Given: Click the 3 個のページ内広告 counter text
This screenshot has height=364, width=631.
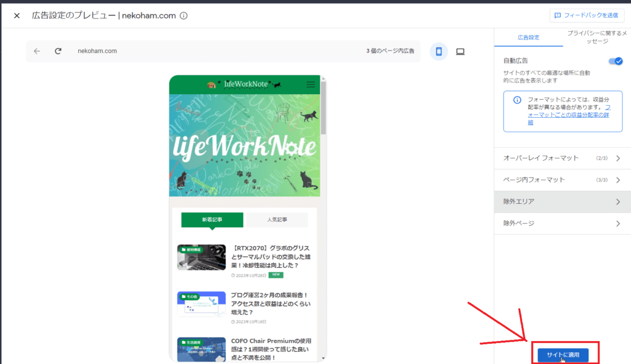Looking at the screenshot, I should click(x=390, y=51).
